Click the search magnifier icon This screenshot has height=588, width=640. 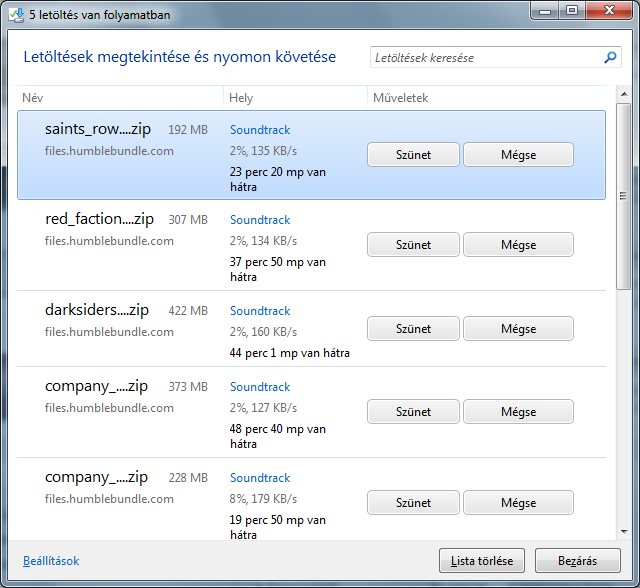[610, 58]
